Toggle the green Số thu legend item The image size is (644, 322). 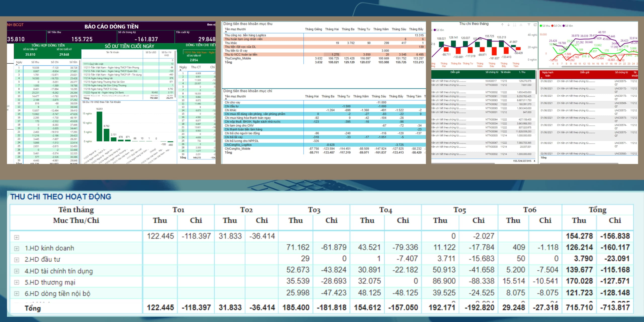click(545, 26)
